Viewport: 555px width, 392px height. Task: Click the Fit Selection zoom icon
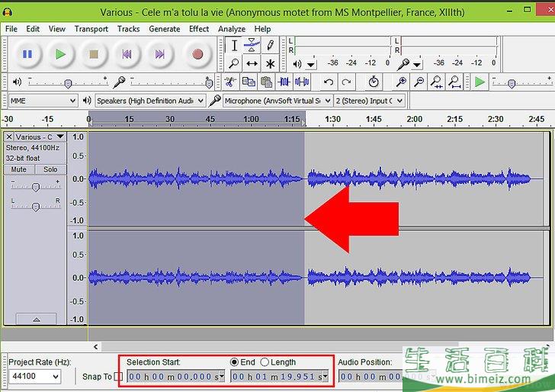tap(436, 82)
